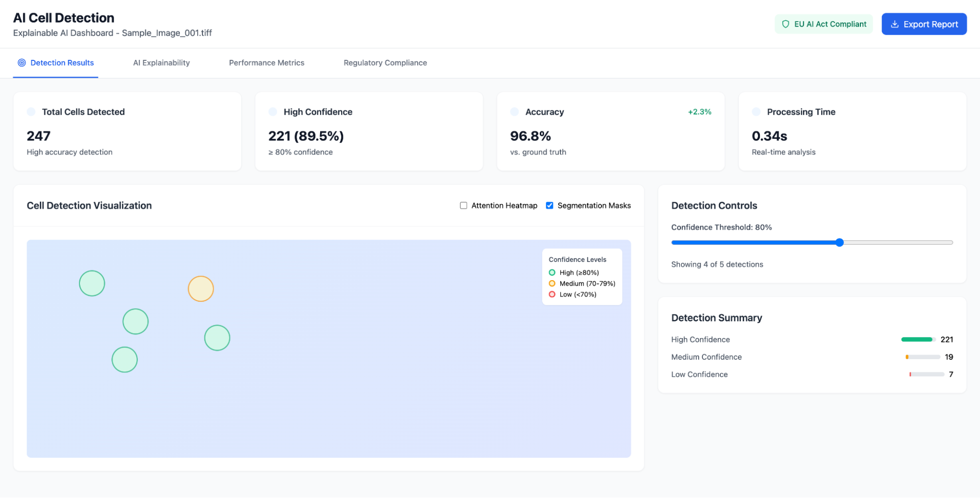Click the round icon by Total Cells Detected

tap(31, 112)
